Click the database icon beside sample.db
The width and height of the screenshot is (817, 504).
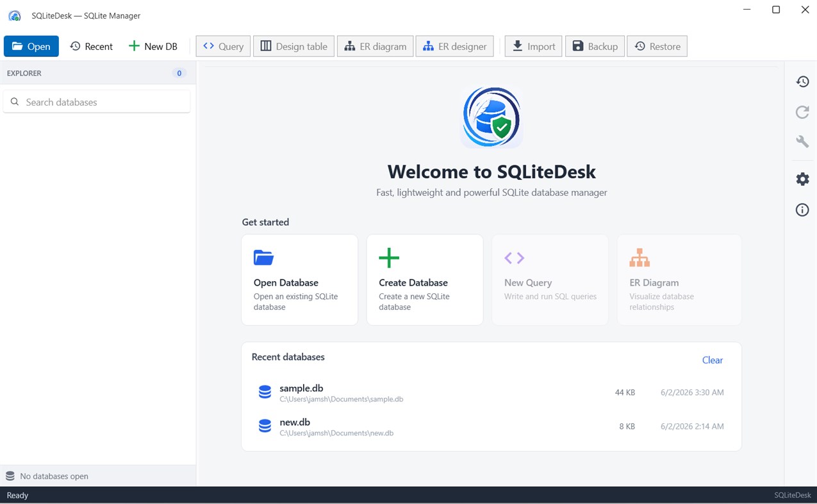pyautogui.click(x=265, y=393)
